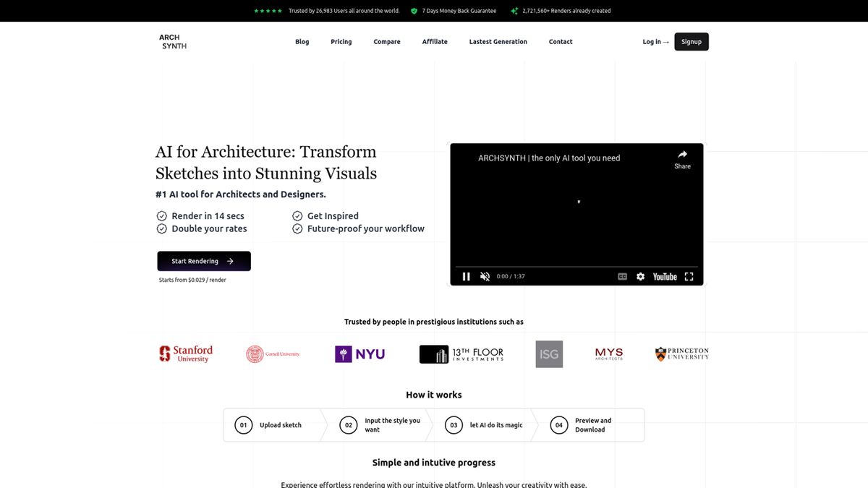Click the checkmark beside Double your rates

click(161, 228)
